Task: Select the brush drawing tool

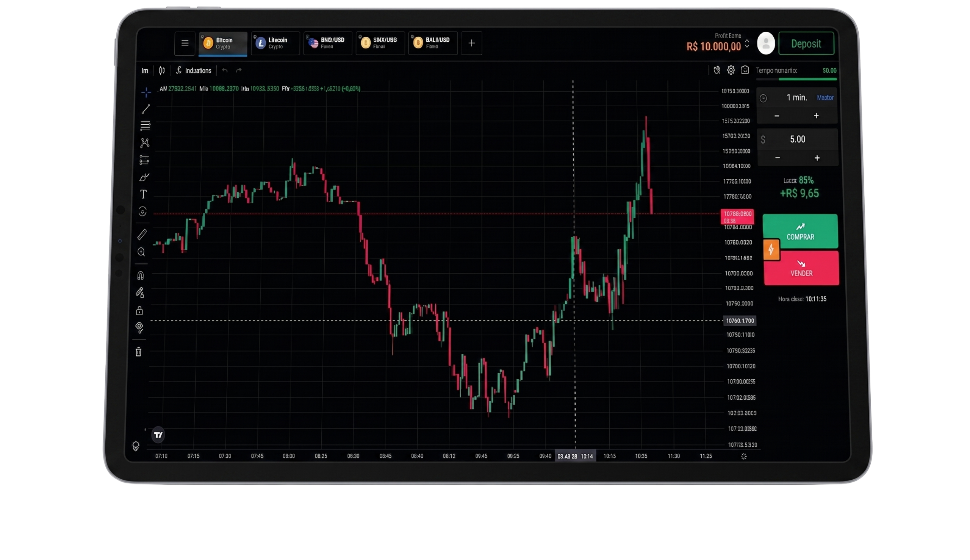Action: 144,177
